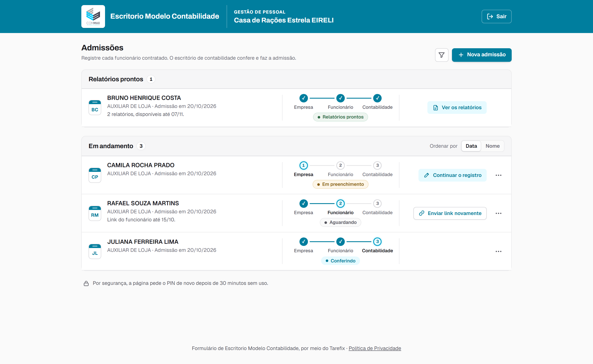
Task: Open more options for Juliana Ferreira Lima
Action: coord(498,251)
